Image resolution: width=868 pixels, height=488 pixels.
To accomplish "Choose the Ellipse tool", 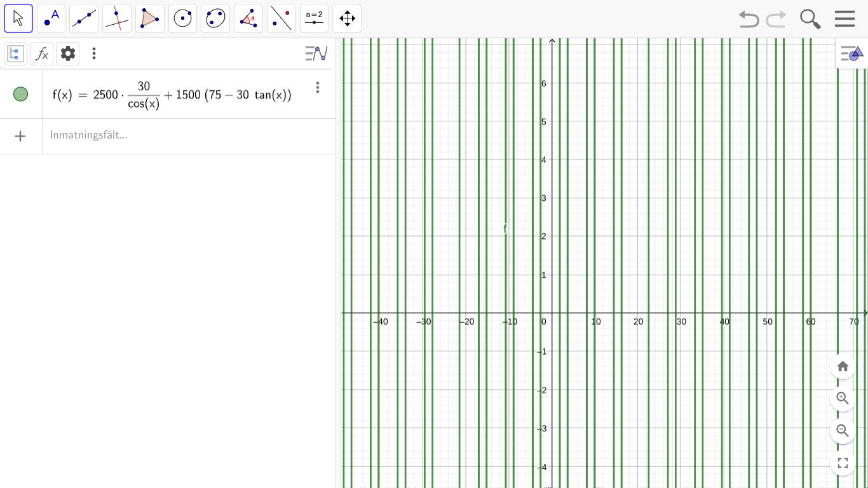I will [215, 18].
